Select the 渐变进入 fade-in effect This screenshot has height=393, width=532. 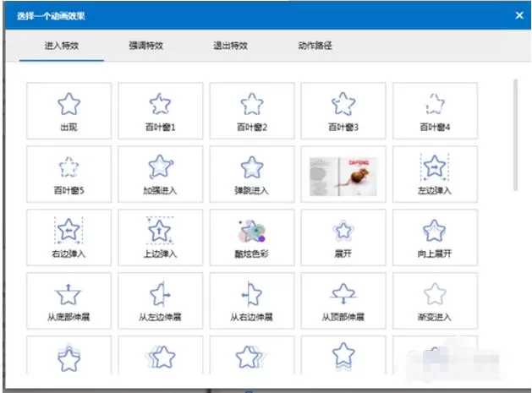435,301
